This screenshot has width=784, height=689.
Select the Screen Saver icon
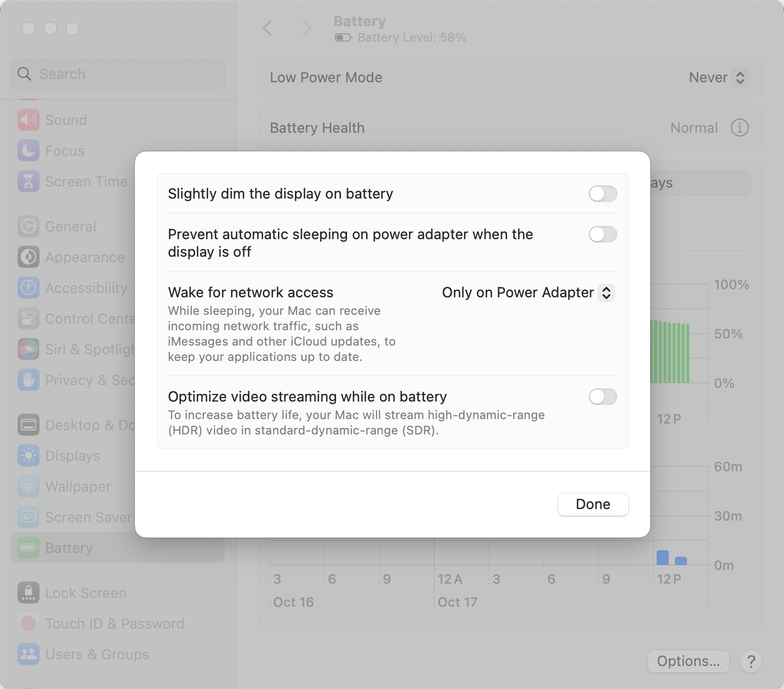tap(28, 517)
